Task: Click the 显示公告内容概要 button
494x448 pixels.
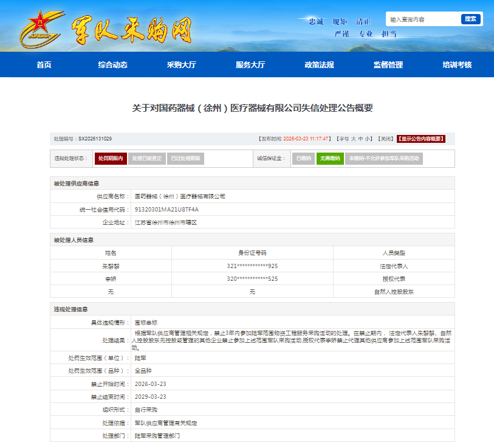Action: 421,139
